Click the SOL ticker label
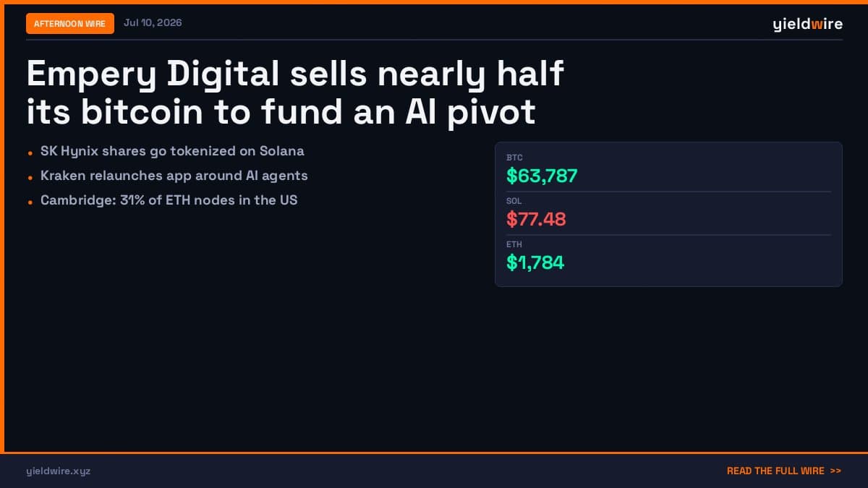 [x=514, y=201]
